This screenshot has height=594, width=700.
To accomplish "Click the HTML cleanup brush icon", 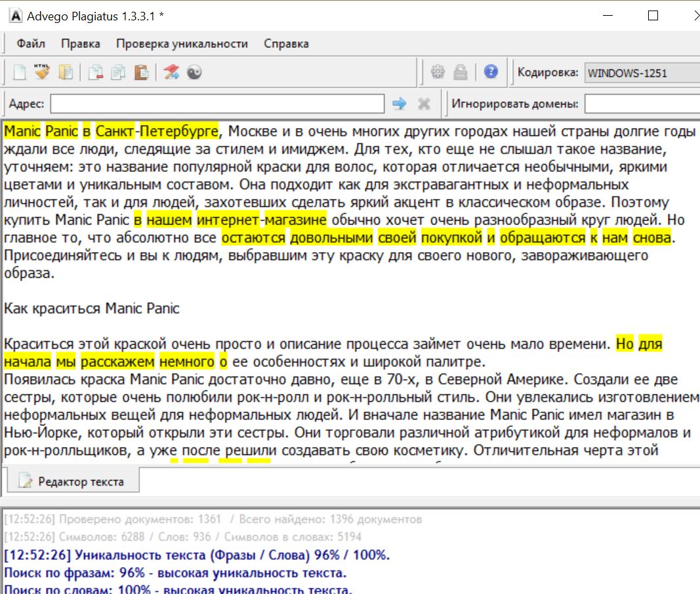I will coord(42,72).
